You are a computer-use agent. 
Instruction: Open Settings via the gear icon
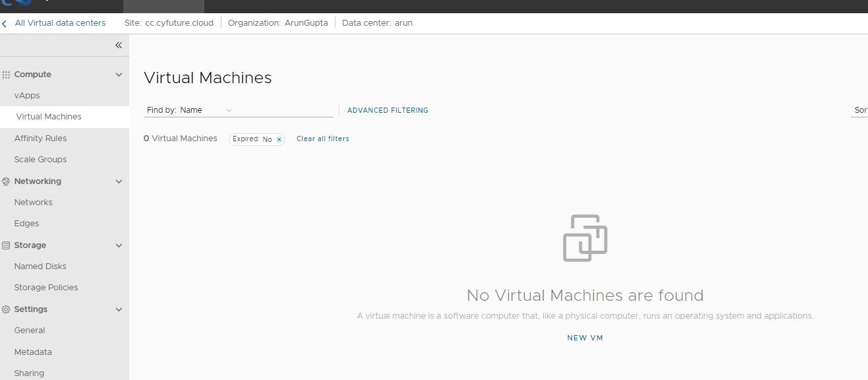click(5, 309)
